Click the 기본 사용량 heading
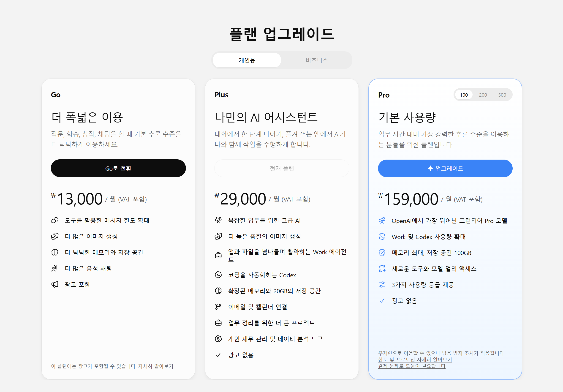This screenshot has width=563, height=392. pos(407,117)
